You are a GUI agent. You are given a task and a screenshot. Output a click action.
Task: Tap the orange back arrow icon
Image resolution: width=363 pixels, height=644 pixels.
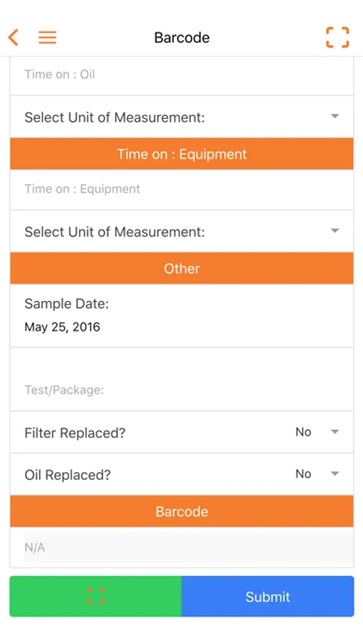(x=14, y=37)
